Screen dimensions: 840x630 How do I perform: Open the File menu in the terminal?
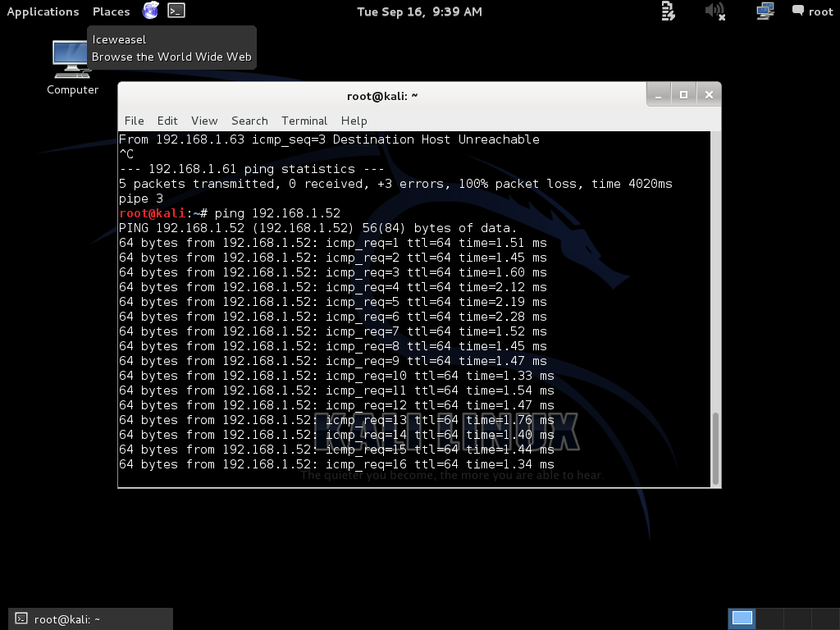134,121
